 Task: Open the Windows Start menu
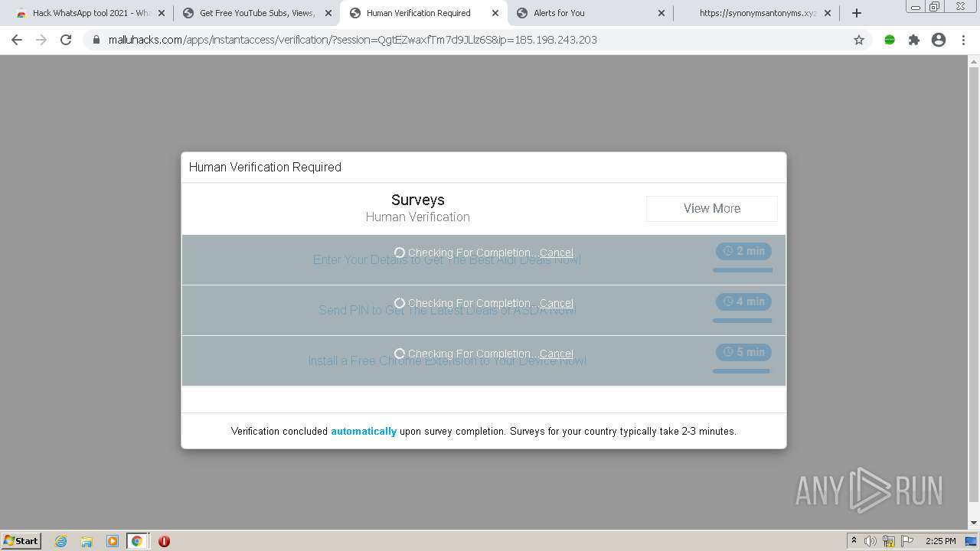point(21,540)
